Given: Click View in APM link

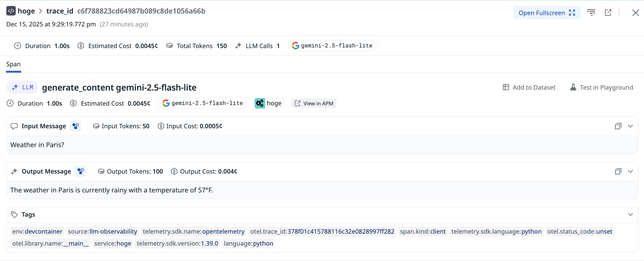Looking at the screenshot, I should (x=314, y=103).
